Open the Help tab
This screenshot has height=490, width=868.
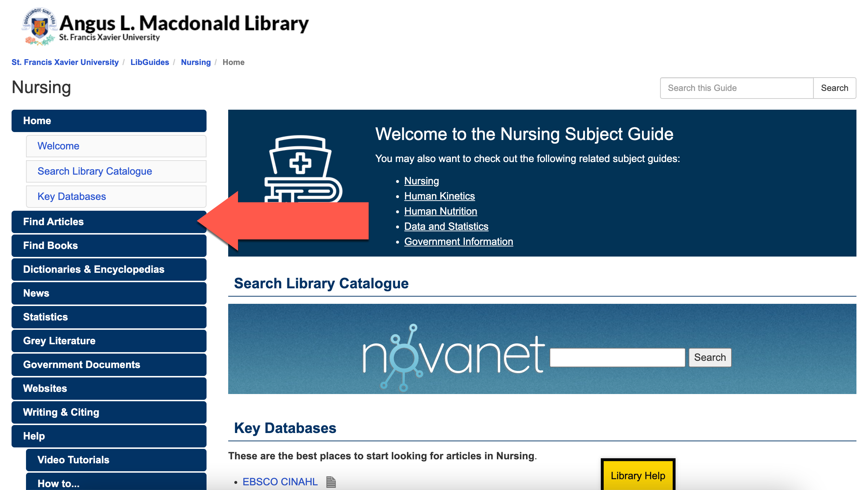click(x=109, y=436)
